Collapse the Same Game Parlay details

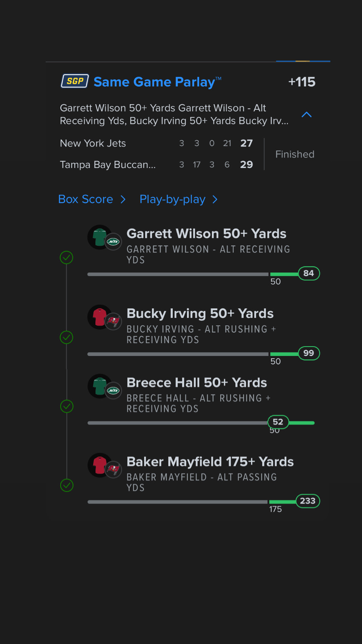(x=307, y=114)
